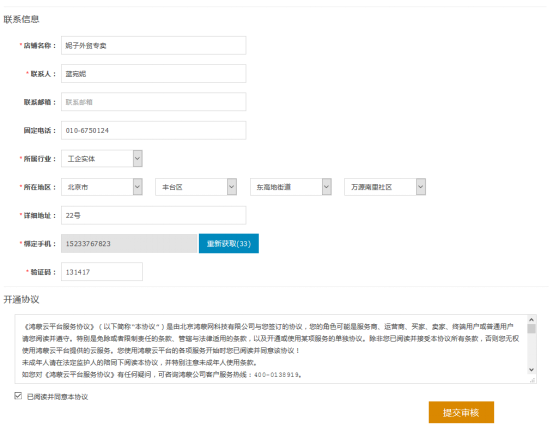Focus the 联系人 text field
This screenshot has height=428, width=554.
tap(153, 74)
